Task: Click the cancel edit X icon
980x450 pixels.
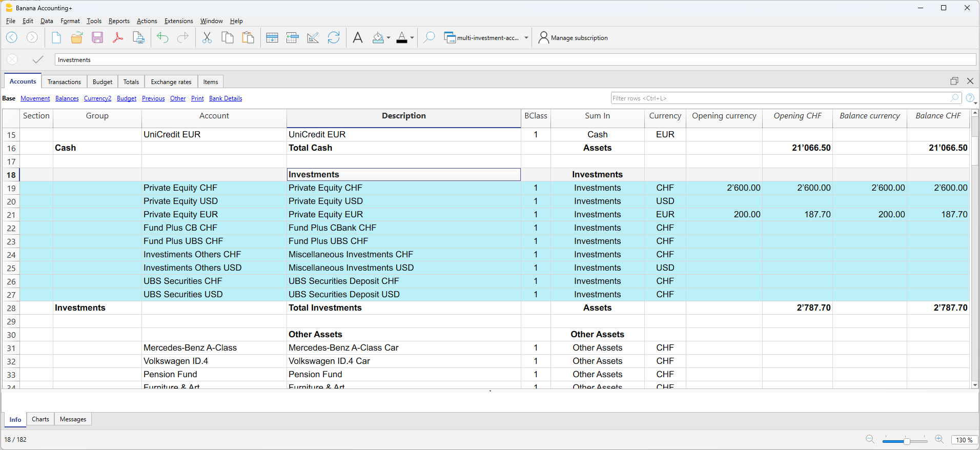Action: click(12, 59)
